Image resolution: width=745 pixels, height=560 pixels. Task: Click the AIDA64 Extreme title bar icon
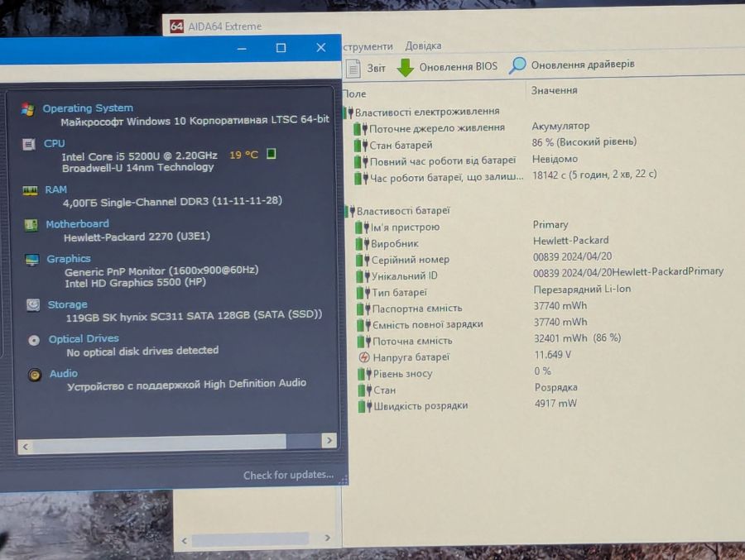(x=177, y=26)
